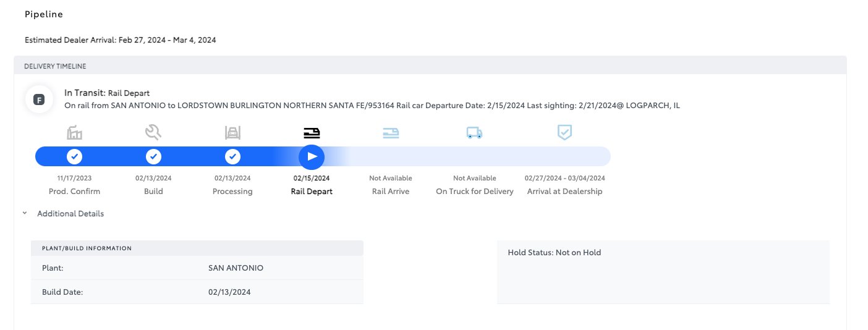Click the 11/17/2023 date
Viewport: 868px width, 330px height.
[x=74, y=178]
